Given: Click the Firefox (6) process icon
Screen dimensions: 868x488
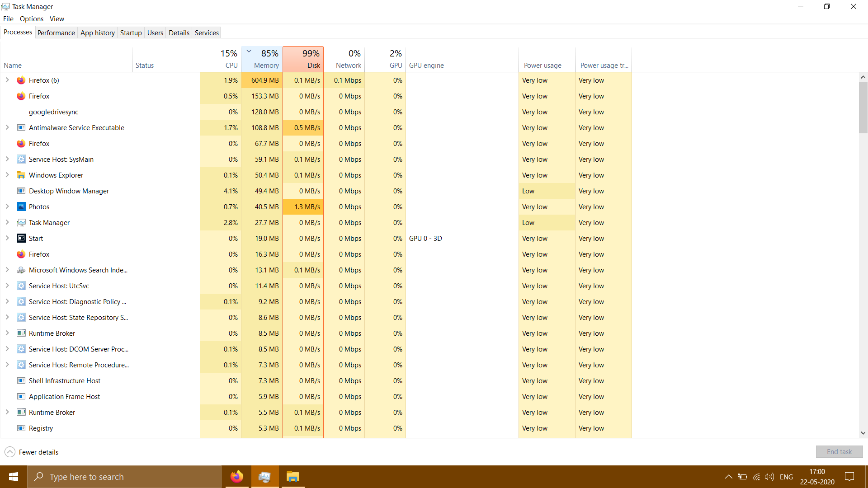Looking at the screenshot, I should (x=21, y=80).
